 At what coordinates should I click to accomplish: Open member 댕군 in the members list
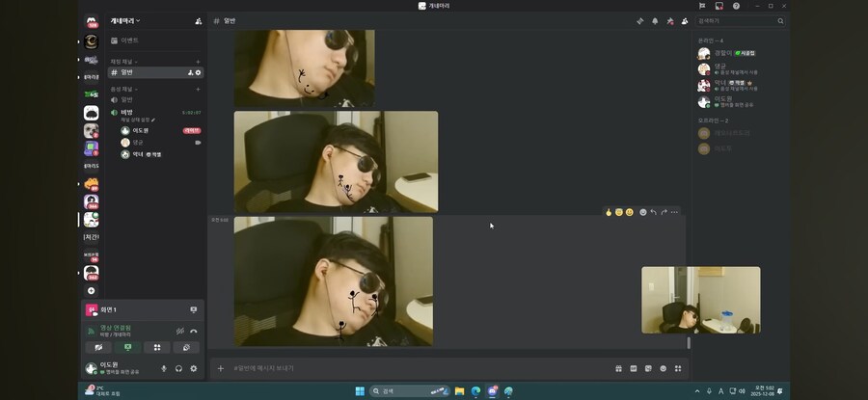point(740,69)
